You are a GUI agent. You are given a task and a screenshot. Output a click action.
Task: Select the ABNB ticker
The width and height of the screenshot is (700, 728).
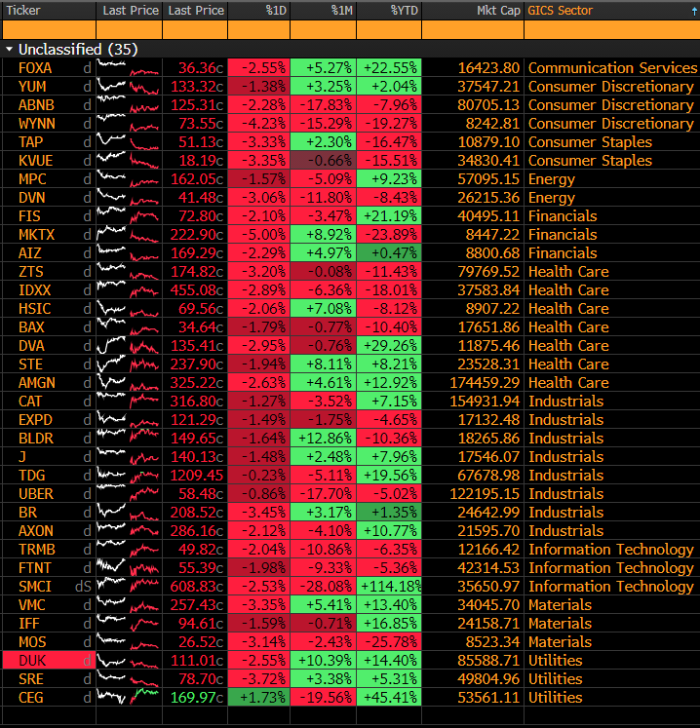tap(36, 105)
